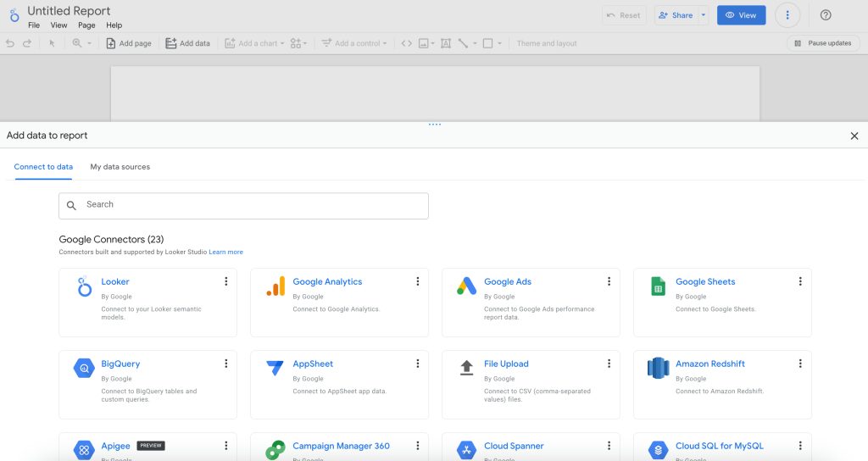Viewport: 868px width, 461px height.
Task: Open the Add a control dropdown
Action: (354, 43)
